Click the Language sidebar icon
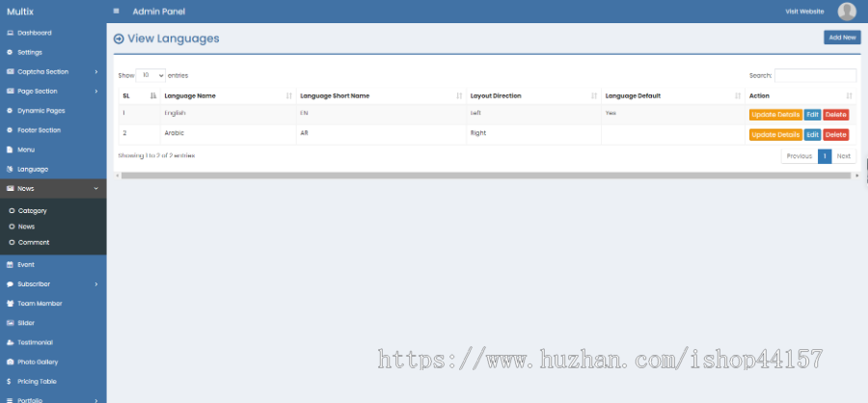Image resolution: width=868 pixels, height=403 pixels. pos(10,169)
